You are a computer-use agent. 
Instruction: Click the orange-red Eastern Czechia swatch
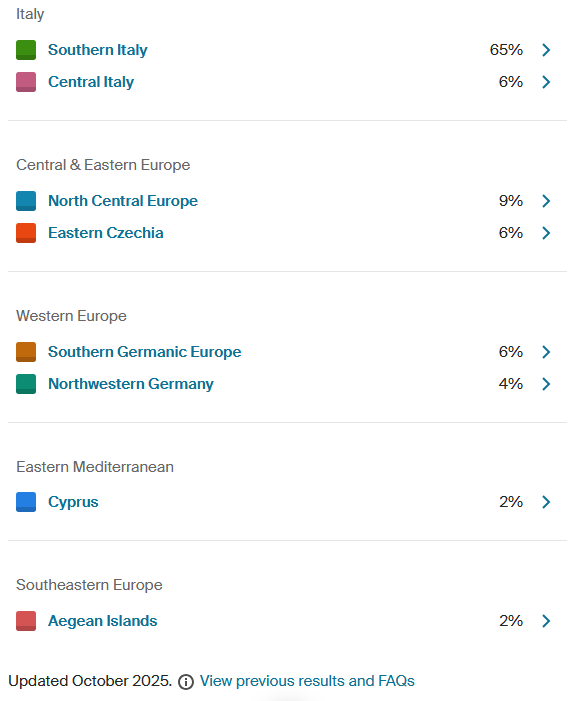26,233
